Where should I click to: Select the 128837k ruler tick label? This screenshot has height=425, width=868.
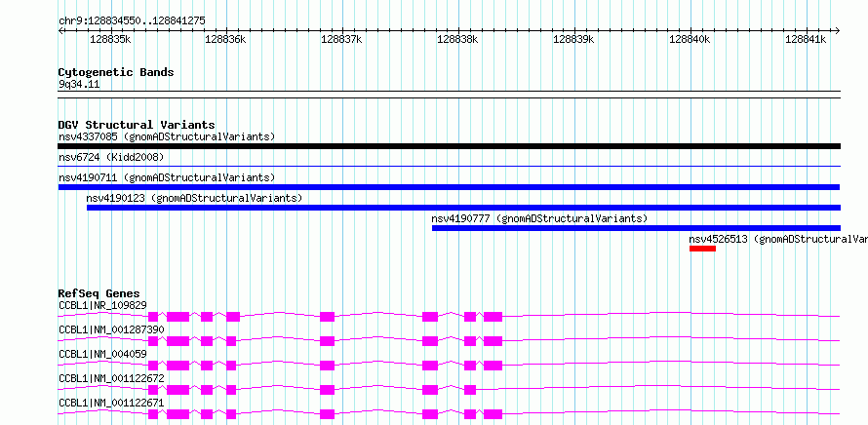(x=341, y=39)
